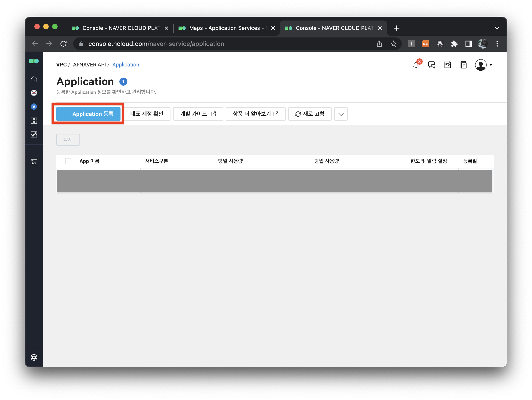Click the 한도 및 알림 설정 header
The width and height of the screenshot is (532, 400).
coord(429,161)
